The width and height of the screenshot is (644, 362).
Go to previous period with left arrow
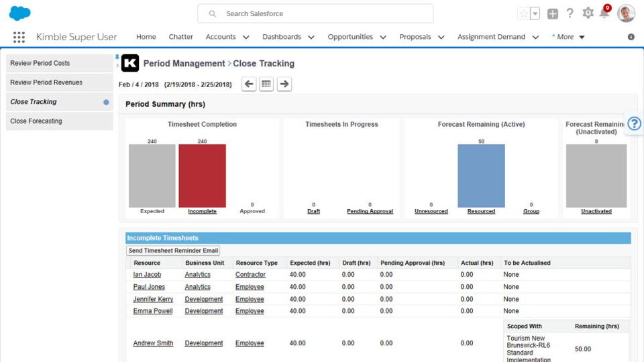coord(249,84)
